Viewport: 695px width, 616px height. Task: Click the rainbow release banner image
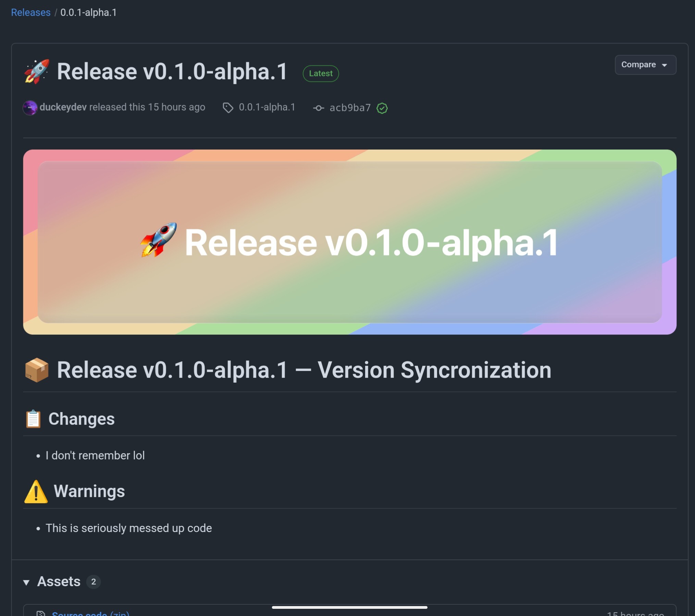pyautogui.click(x=349, y=242)
